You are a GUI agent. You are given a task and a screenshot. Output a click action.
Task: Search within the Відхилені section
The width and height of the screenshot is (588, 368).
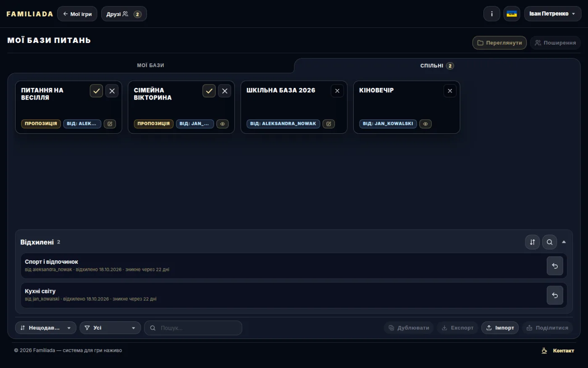click(549, 242)
